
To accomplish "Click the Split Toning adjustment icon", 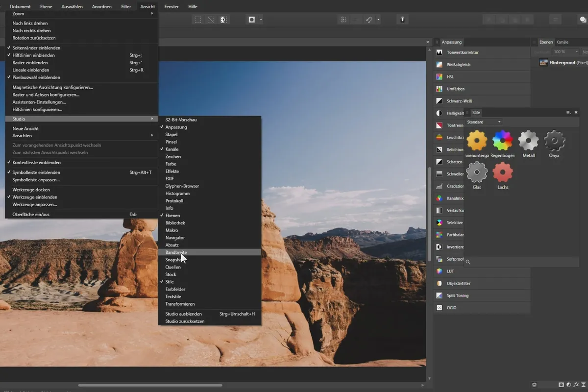I will (440, 295).
